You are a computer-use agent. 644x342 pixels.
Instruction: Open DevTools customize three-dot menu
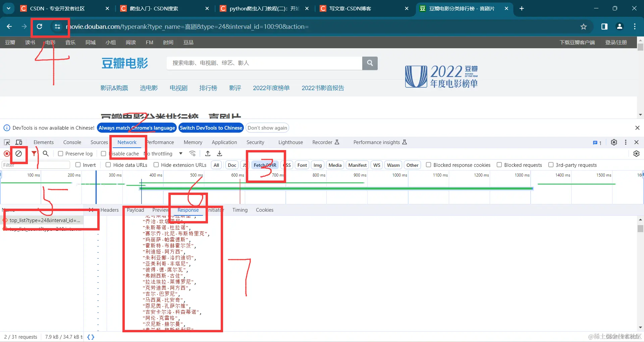click(626, 142)
